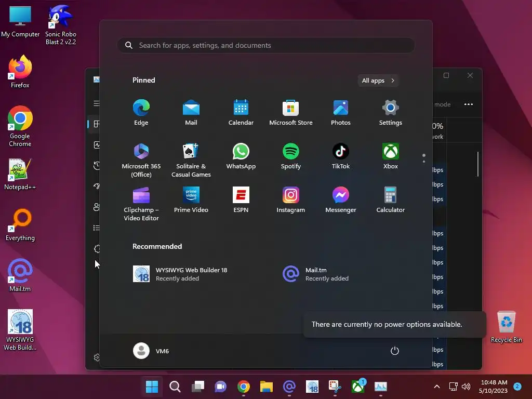The image size is (532, 399).
Task: Go to next page of pinned apps
Action: tap(424, 161)
